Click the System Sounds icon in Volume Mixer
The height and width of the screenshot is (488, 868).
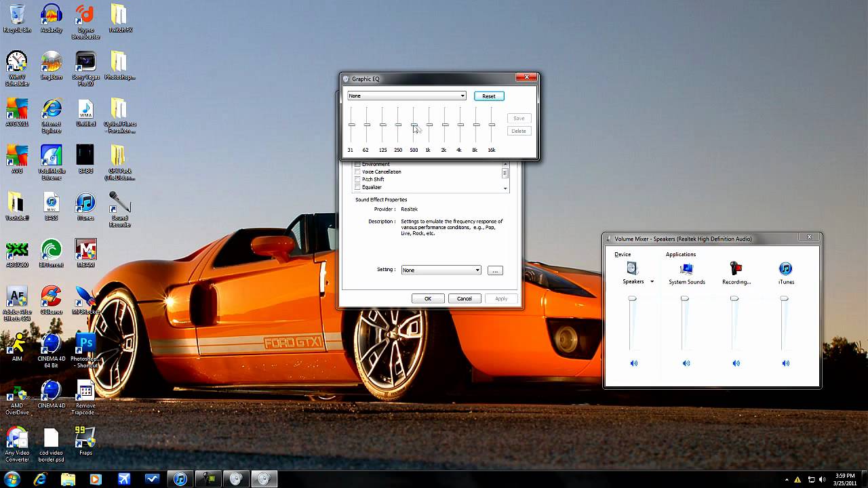(x=686, y=268)
